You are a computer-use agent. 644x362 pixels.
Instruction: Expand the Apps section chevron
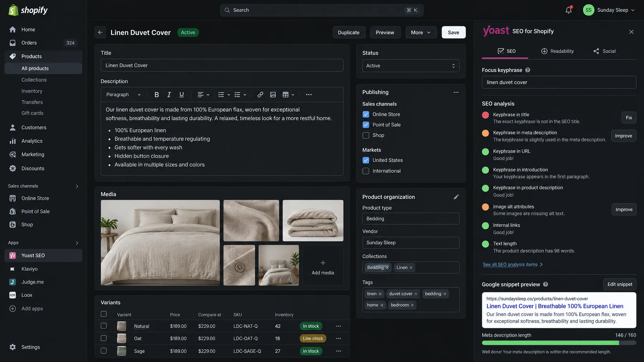click(77, 243)
